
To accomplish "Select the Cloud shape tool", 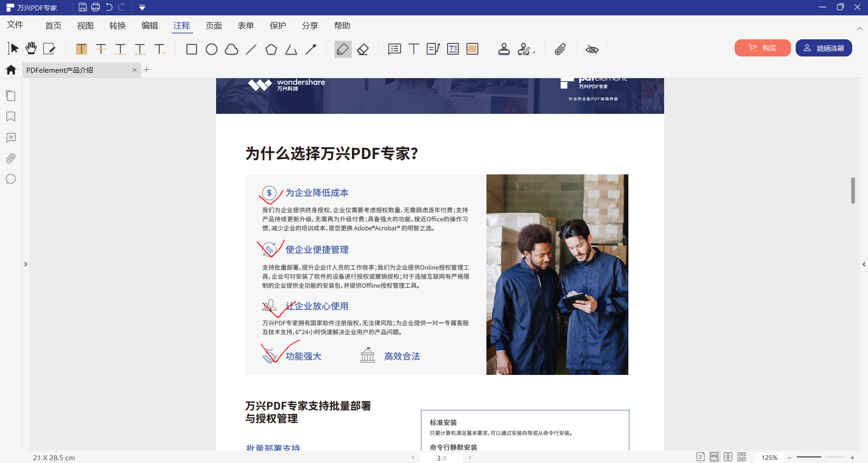I will tap(231, 49).
